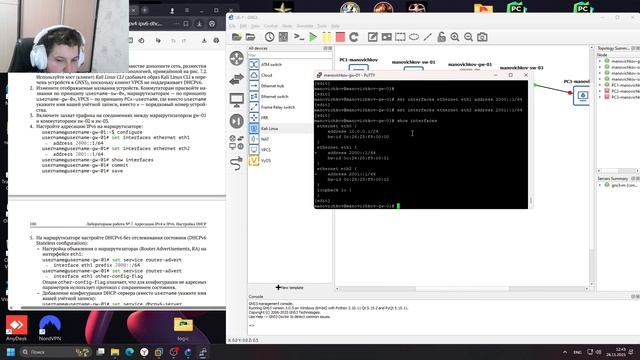The image size is (640, 360).
Task: Expand third node in Topology Summary
Action: 600,73
